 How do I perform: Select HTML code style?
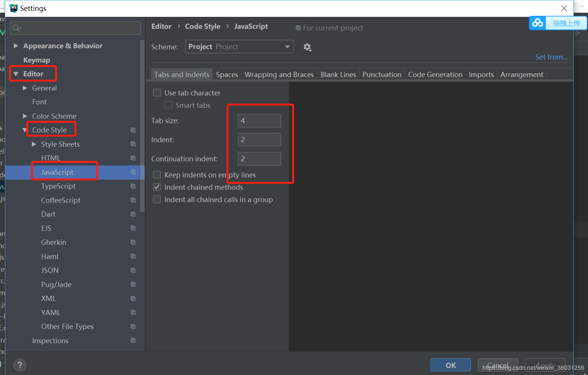[x=51, y=158]
